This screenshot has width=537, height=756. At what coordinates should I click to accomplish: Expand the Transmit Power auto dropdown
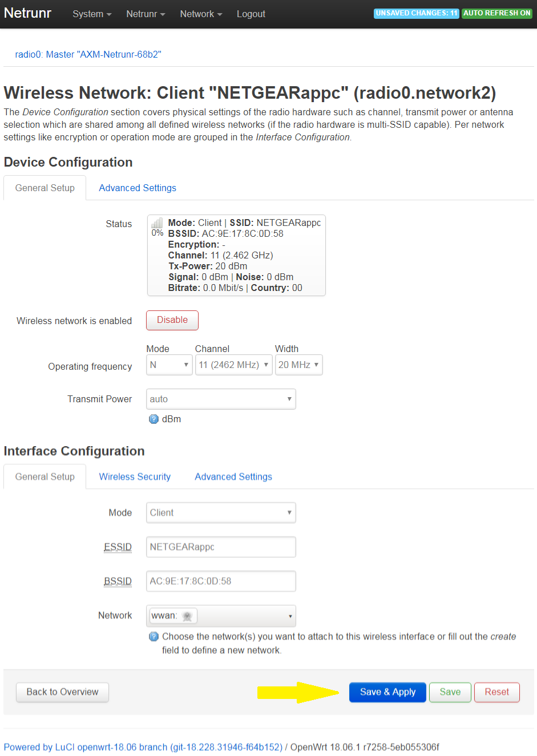pos(221,399)
